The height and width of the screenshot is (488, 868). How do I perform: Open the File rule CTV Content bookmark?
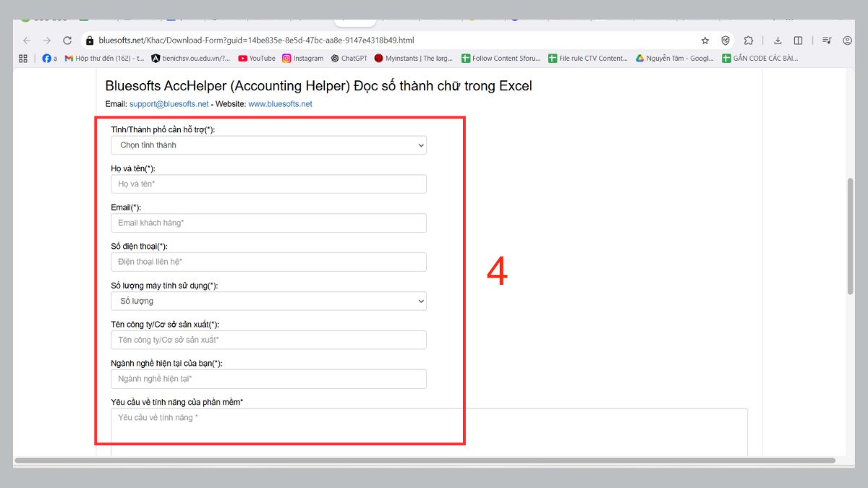tap(588, 59)
